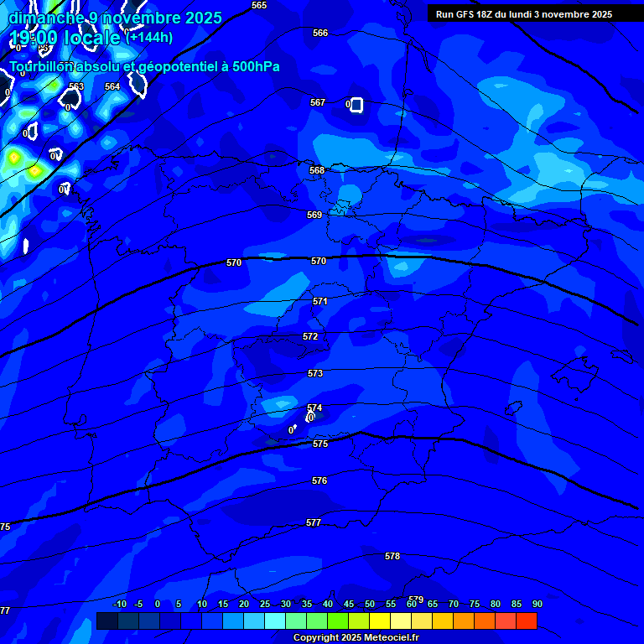Click the -10 value on the color scale
Image resolution: width=644 pixels, height=644 pixels.
click(120, 604)
